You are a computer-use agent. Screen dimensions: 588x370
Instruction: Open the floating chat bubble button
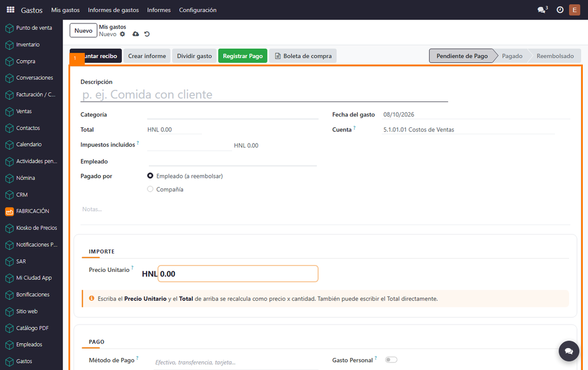coord(569,351)
